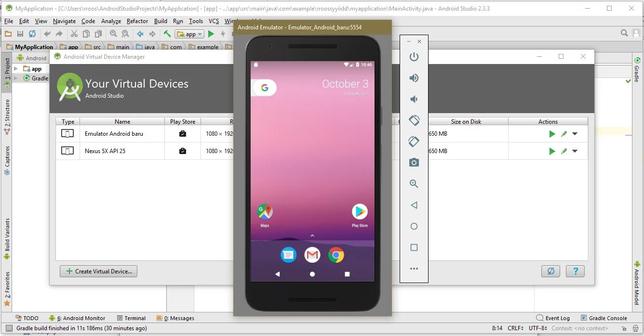Open Messages app in emulator dock

[x=288, y=255]
